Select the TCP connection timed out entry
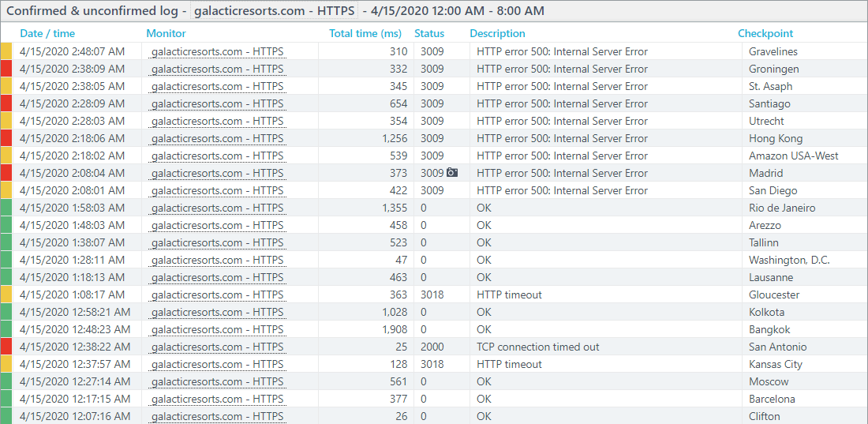The height and width of the screenshot is (424, 868). tap(537, 347)
